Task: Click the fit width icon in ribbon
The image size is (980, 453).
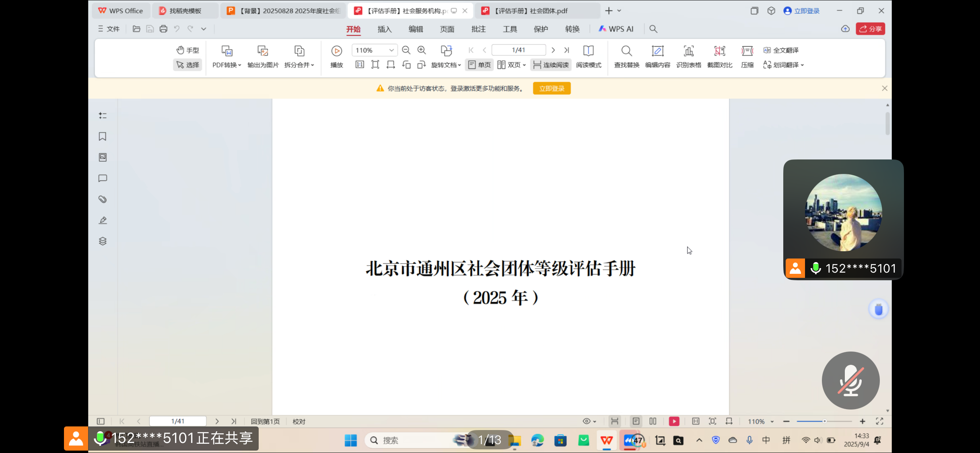Action: tap(391, 65)
